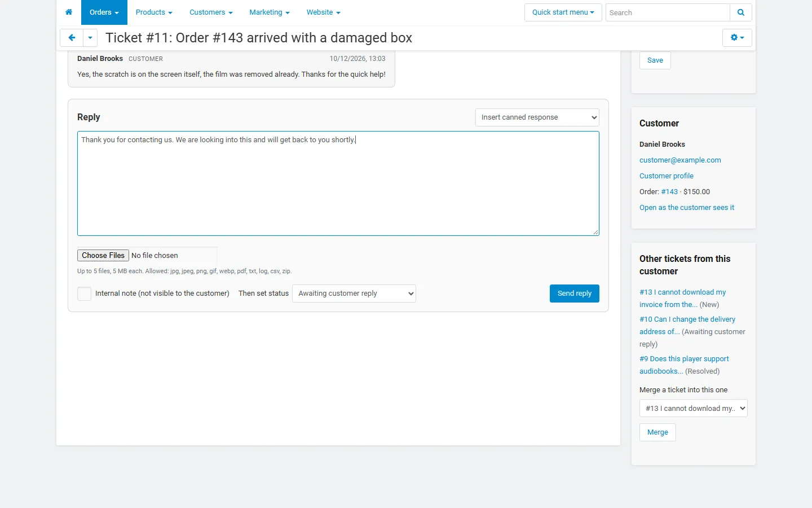The image size is (812, 508).
Task: Click inside the reply text area
Action: pyautogui.click(x=338, y=183)
